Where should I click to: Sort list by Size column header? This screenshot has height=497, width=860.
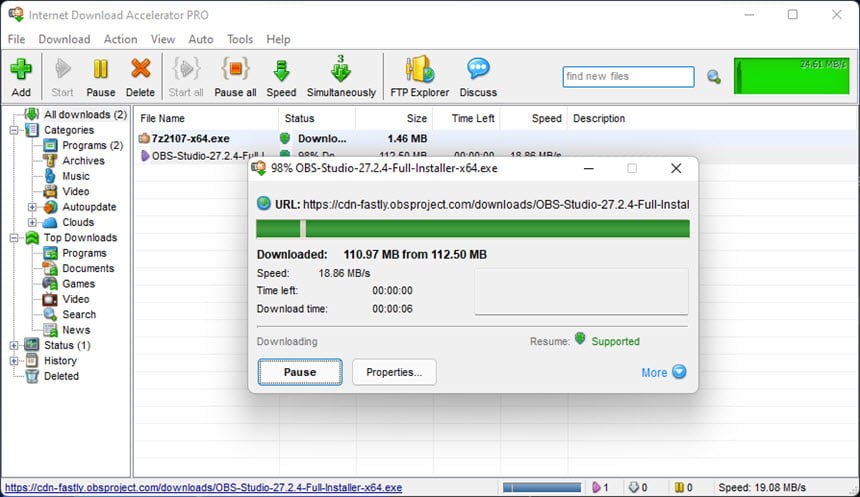click(394, 118)
